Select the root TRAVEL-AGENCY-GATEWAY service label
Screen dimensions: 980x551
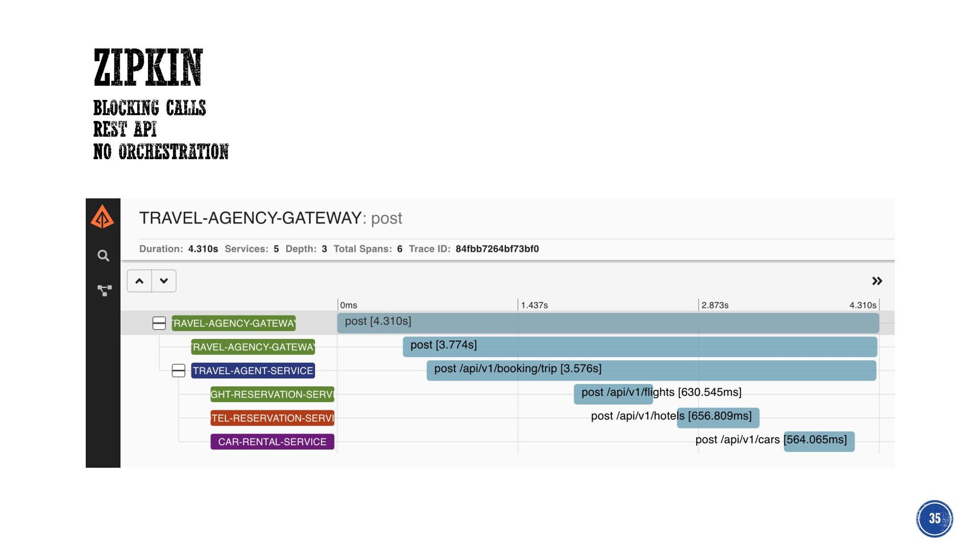pos(234,323)
